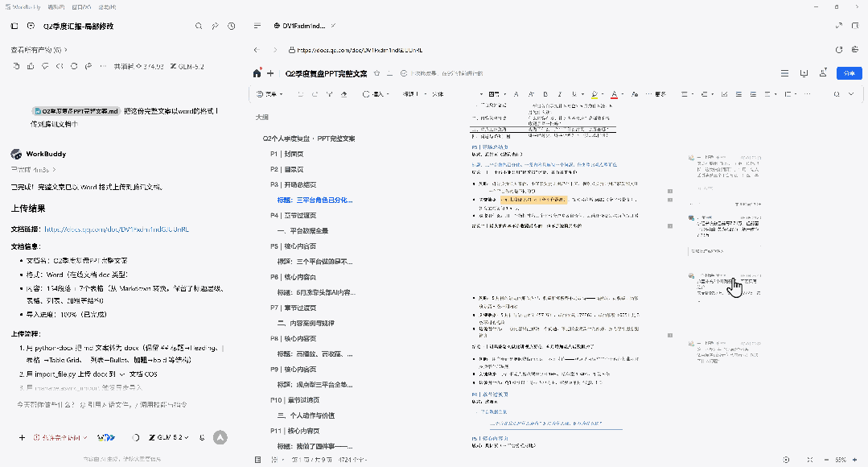Open the font family dropdown
The image size is (868, 467).
tap(457, 94)
